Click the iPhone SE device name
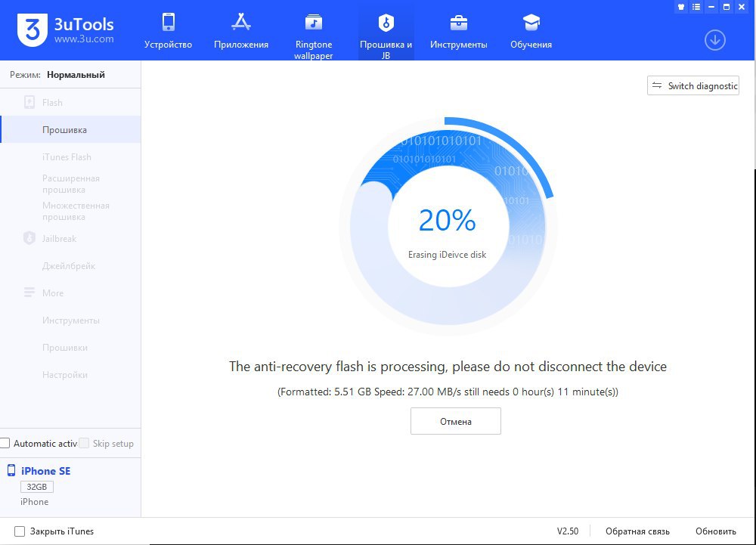756x545 pixels. (x=46, y=471)
